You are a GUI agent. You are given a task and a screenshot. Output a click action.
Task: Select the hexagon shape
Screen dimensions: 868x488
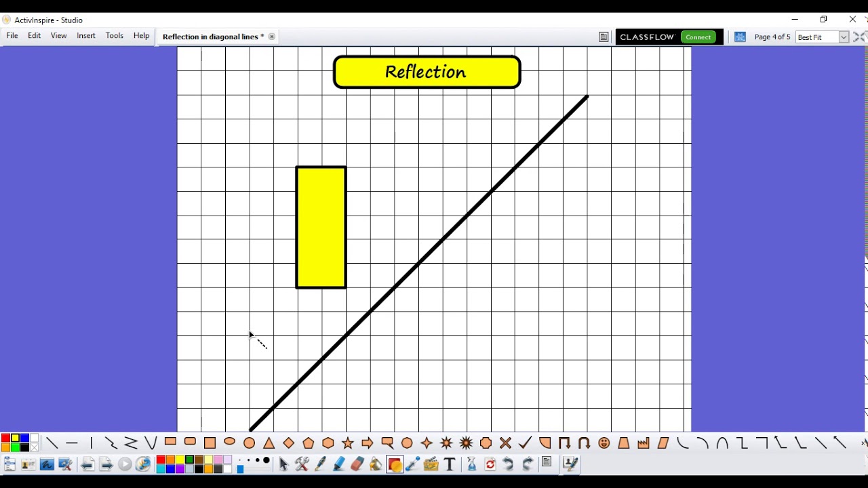click(328, 443)
